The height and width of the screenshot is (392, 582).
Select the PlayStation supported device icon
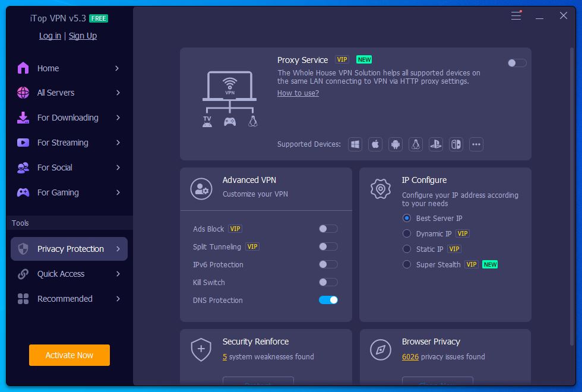(436, 144)
